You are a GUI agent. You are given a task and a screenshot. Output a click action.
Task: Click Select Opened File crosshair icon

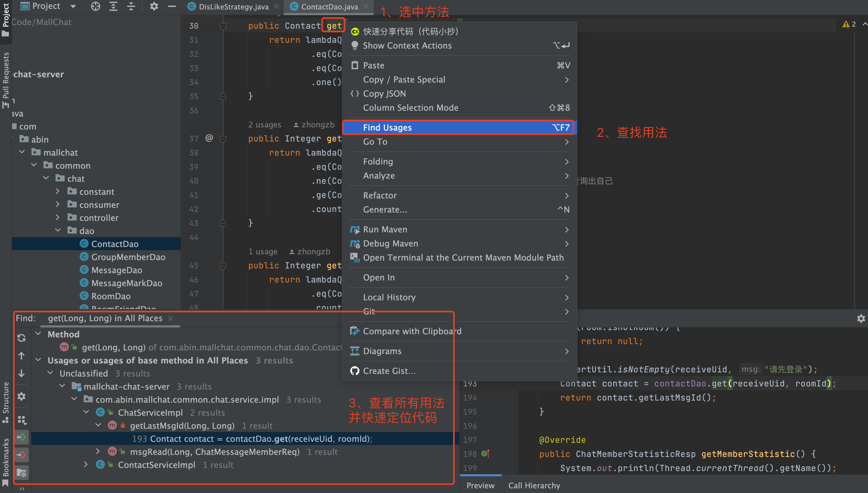(96, 6)
